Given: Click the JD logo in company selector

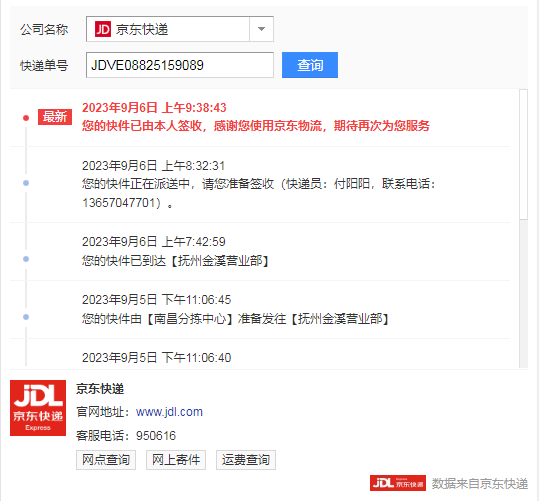Looking at the screenshot, I should pos(103,29).
